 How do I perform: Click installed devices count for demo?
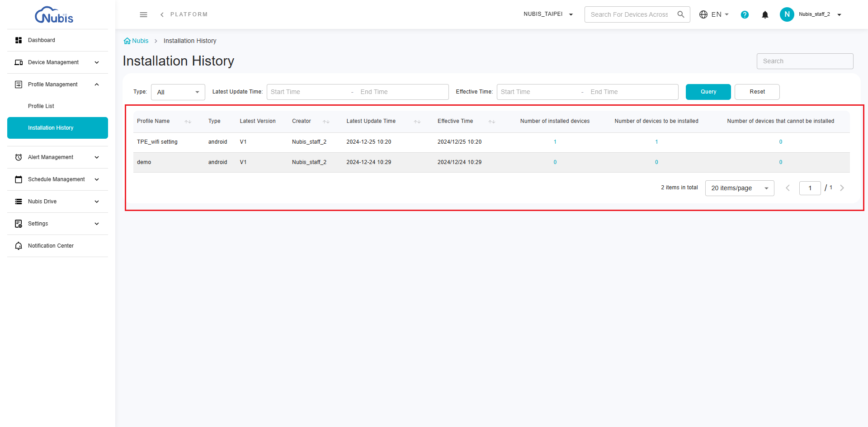pos(555,162)
